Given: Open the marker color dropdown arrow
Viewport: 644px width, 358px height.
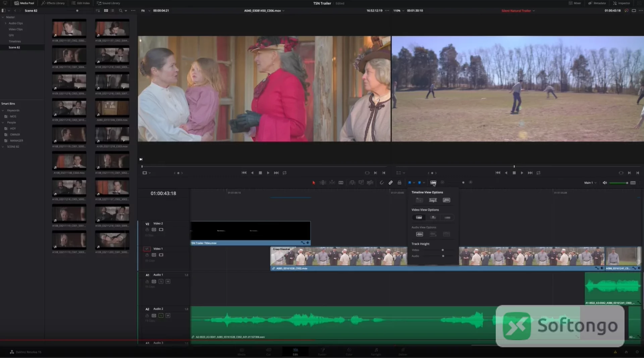Looking at the screenshot, I should coord(424,183).
